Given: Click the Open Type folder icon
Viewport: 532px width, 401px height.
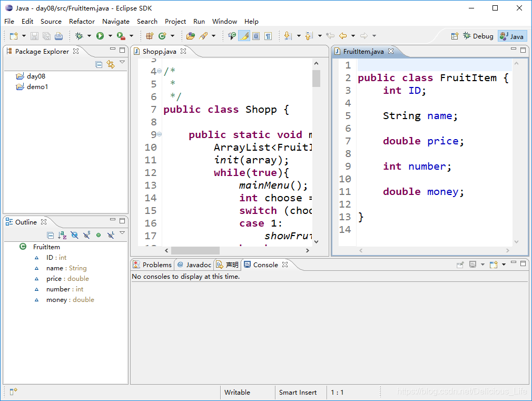Looking at the screenshot, I should 191,36.
